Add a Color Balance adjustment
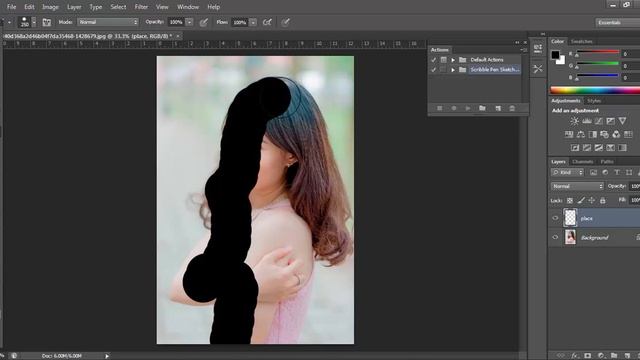 (581, 134)
